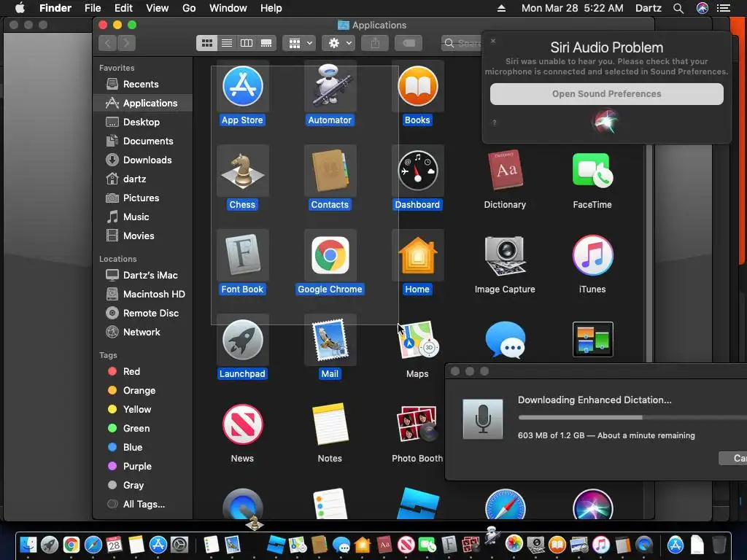Click the Chess app icon
Viewport: 747px width, 560px height.
242,171
